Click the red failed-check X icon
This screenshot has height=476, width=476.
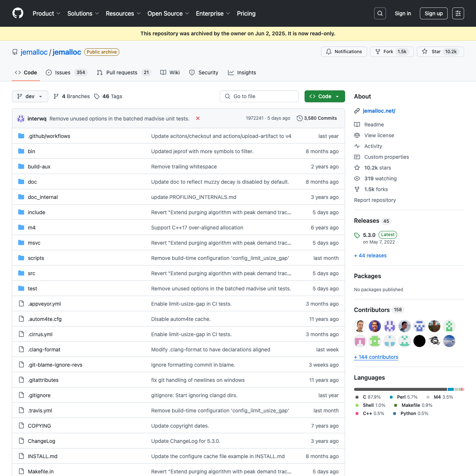pyautogui.click(x=198, y=118)
